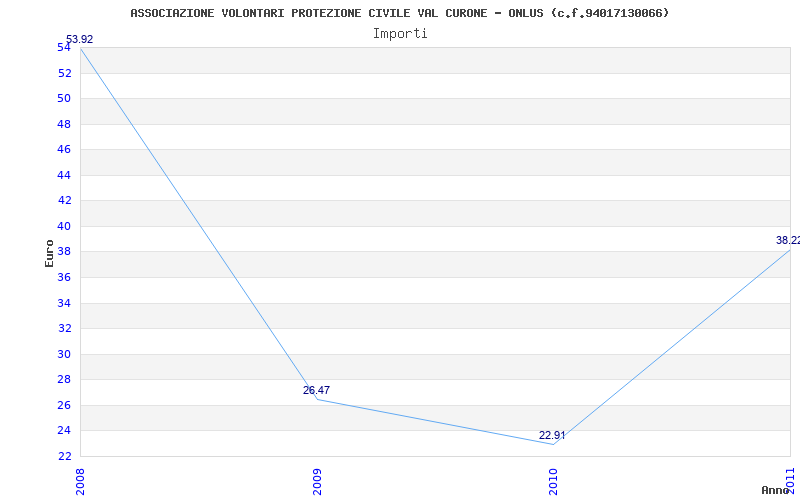Screen dimensions: 800x500
Task: Select the 2008 year axis label
Action: click(81, 482)
